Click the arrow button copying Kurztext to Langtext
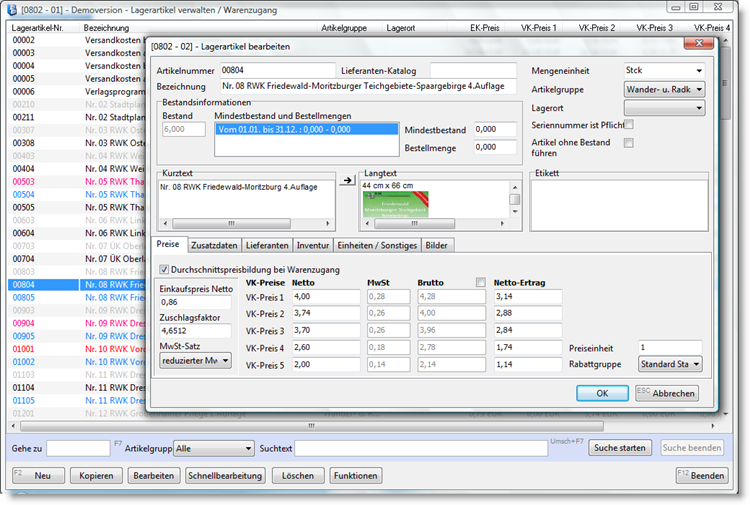 [347, 180]
